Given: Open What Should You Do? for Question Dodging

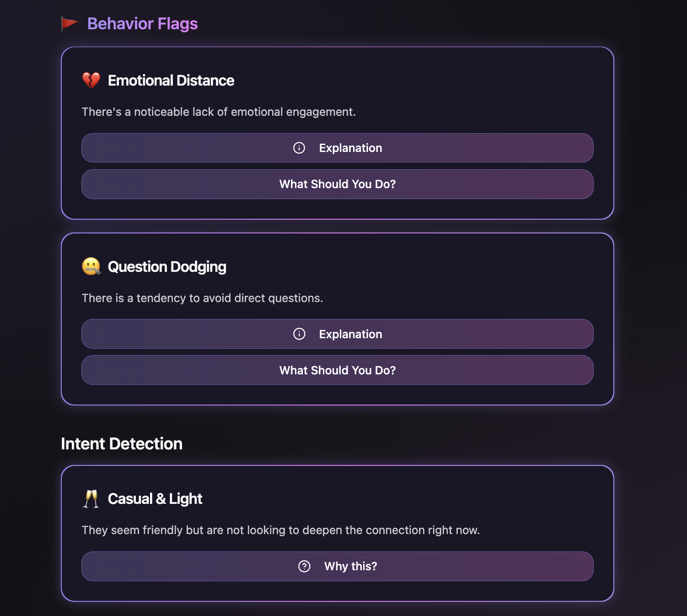Looking at the screenshot, I should point(338,370).
